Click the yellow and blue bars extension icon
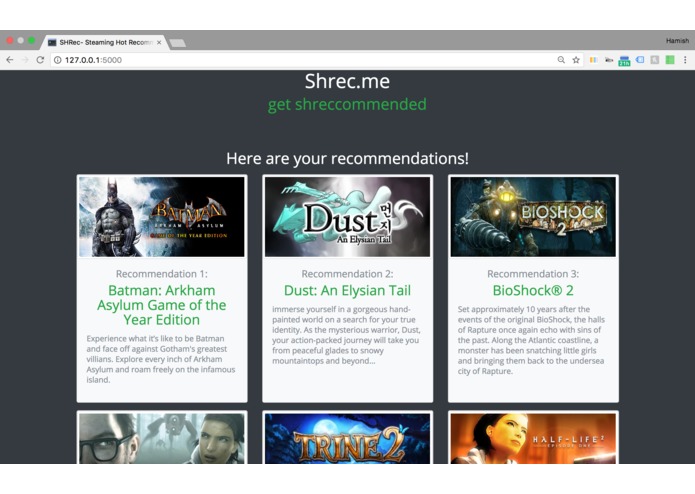695x494 pixels. pos(593,60)
